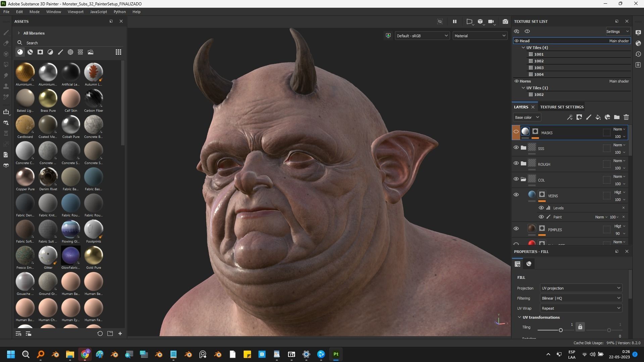Add a new fill layer

[598, 117]
